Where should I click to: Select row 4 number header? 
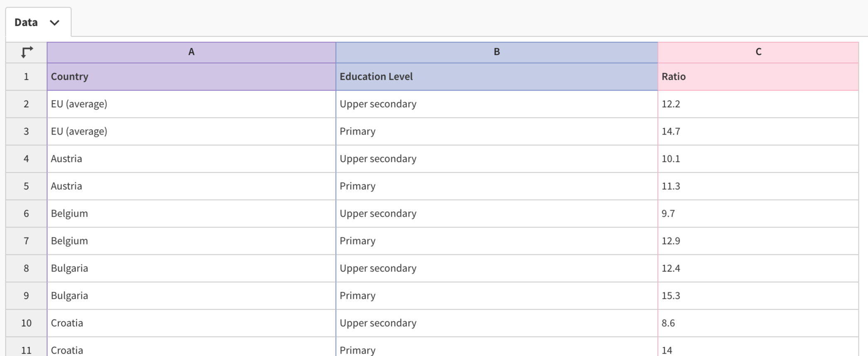pyautogui.click(x=26, y=159)
